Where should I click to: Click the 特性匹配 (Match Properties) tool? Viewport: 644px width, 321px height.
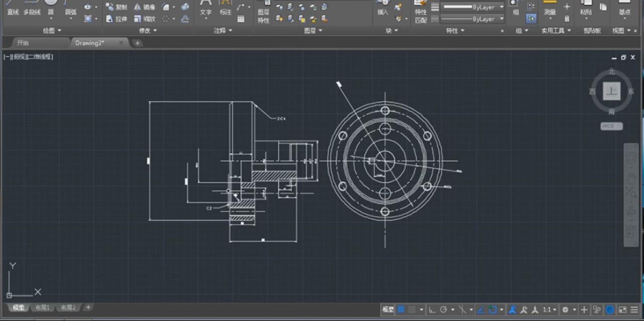point(420,12)
